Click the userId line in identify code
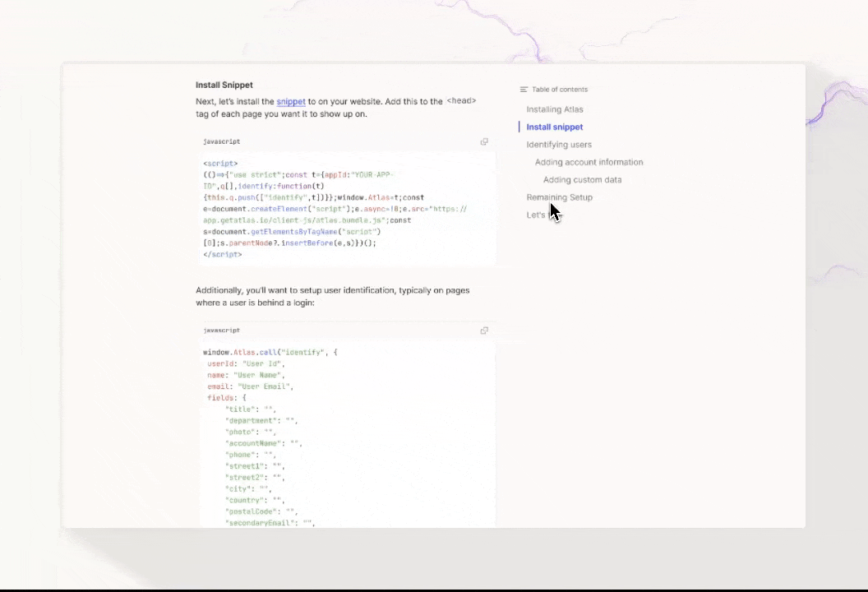This screenshot has height=592, width=868. tap(244, 363)
